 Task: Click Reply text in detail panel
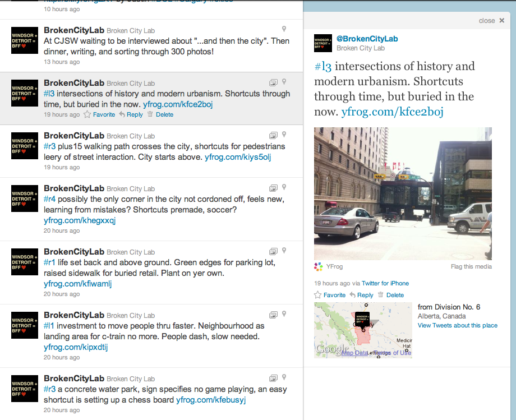365,295
